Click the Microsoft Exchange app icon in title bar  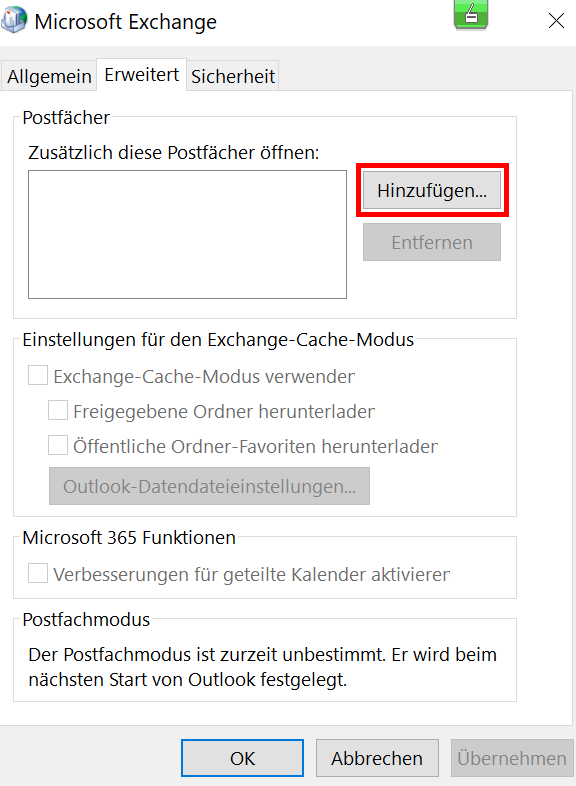[14, 21]
